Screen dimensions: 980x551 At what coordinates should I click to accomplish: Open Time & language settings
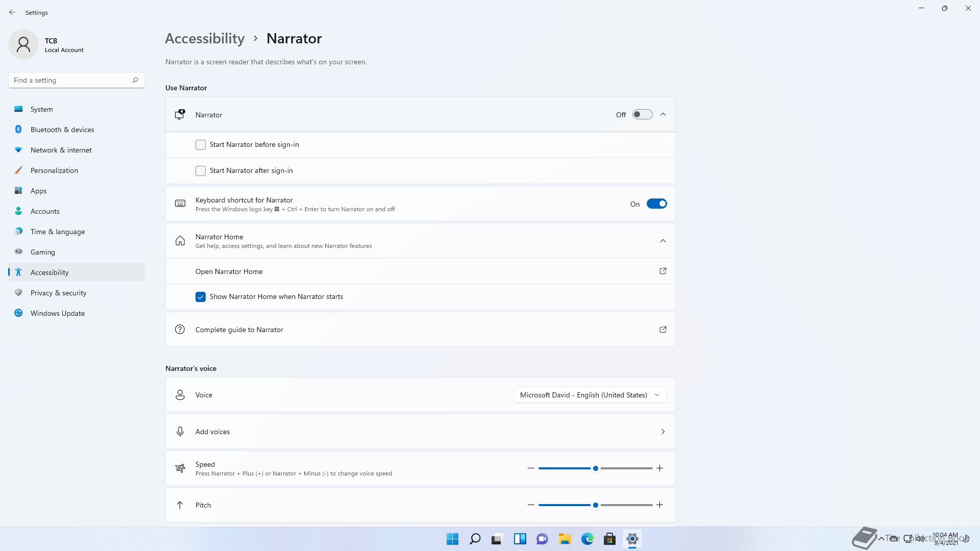[x=77, y=232]
